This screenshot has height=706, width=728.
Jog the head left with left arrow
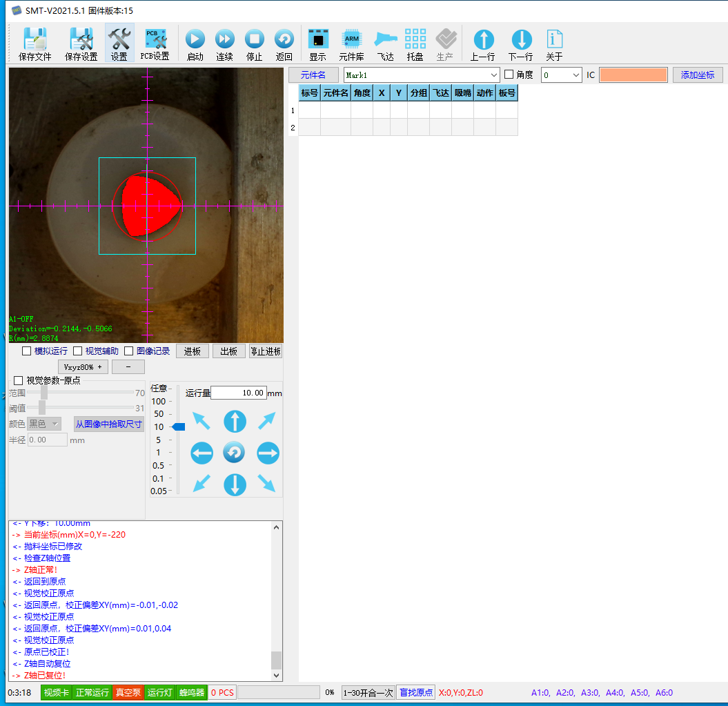coord(202,453)
